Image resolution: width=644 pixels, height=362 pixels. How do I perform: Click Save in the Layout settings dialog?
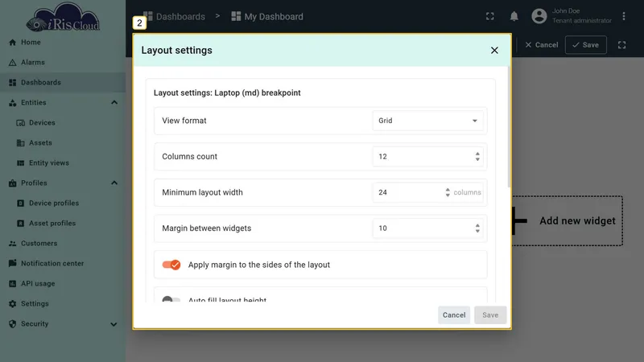tap(490, 315)
